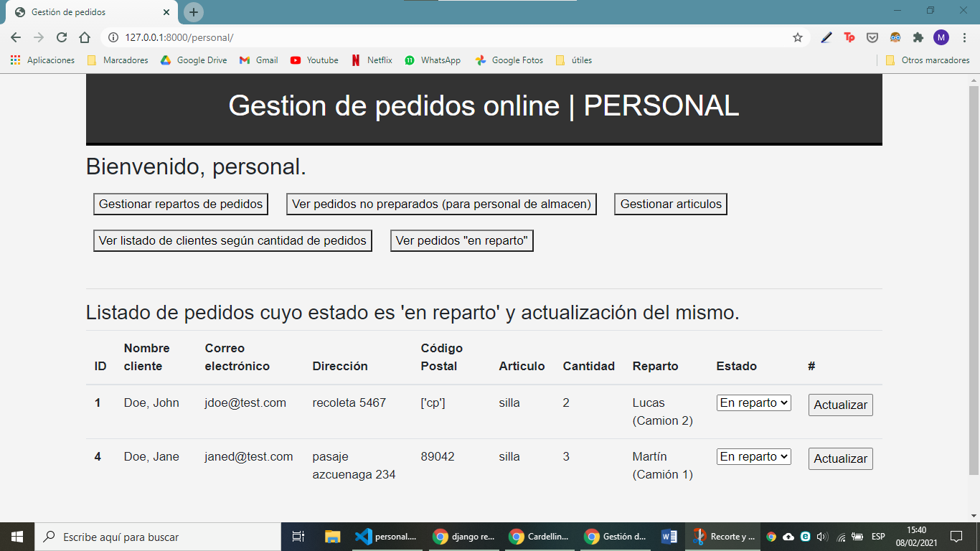Screen dimensions: 980x551
Task: Reload the page with the refresh icon
Action: [x=62, y=37]
